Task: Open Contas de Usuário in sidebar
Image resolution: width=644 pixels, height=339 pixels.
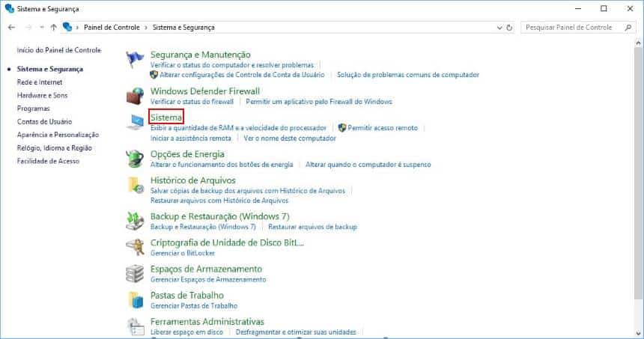Action: tap(44, 121)
